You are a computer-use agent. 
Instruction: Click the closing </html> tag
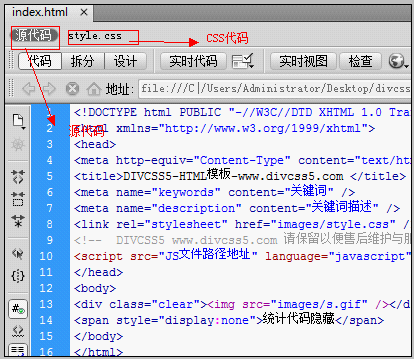coord(98,352)
